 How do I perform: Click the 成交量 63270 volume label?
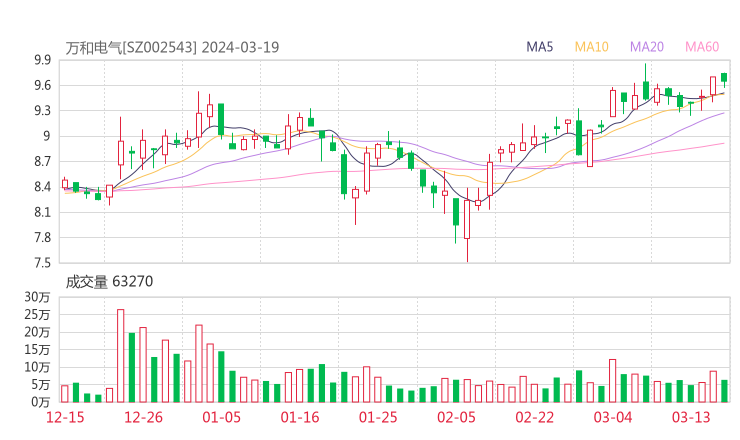coord(109,281)
